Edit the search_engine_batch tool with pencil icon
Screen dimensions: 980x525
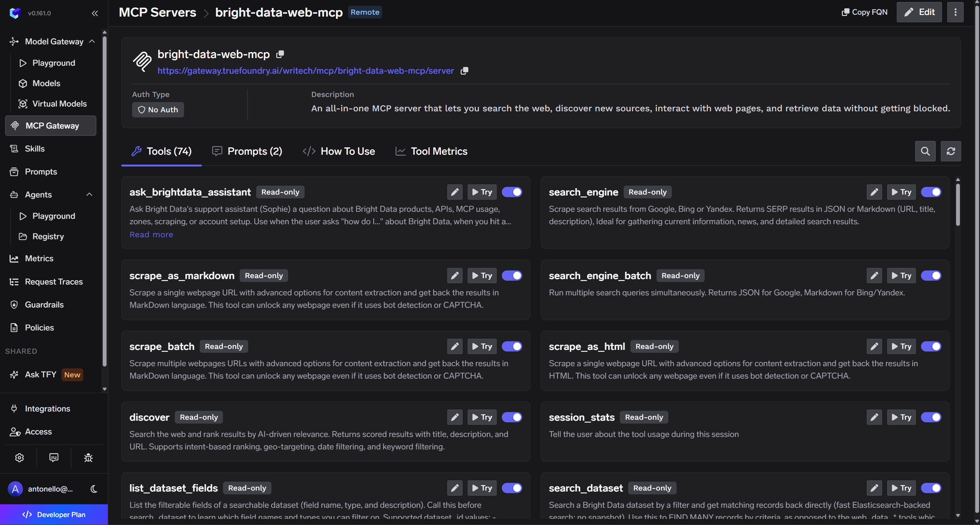(874, 276)
